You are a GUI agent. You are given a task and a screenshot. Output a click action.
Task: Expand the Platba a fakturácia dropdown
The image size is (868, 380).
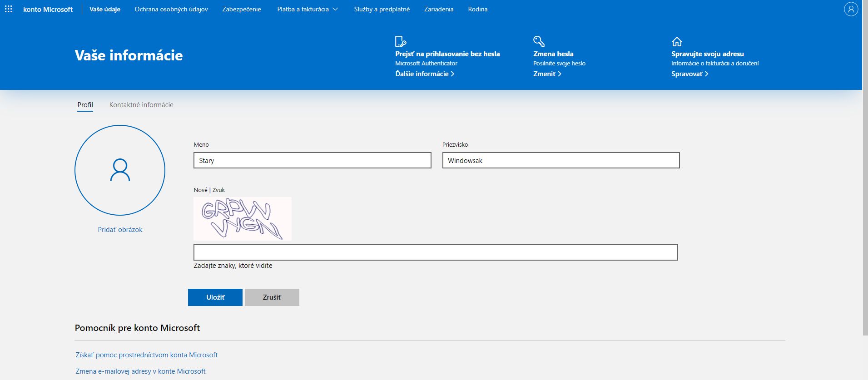click(x=308, y=9)
